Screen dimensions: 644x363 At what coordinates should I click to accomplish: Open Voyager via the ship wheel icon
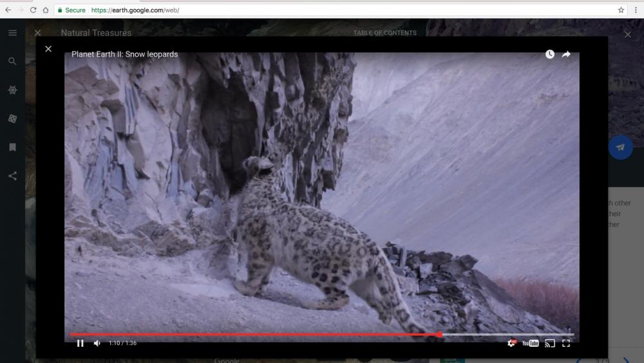coord(12,90)
